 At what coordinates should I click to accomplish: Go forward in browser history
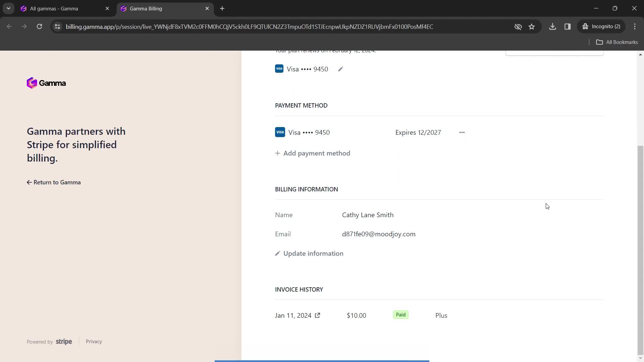pyautogui.click(x=24, y=26)
